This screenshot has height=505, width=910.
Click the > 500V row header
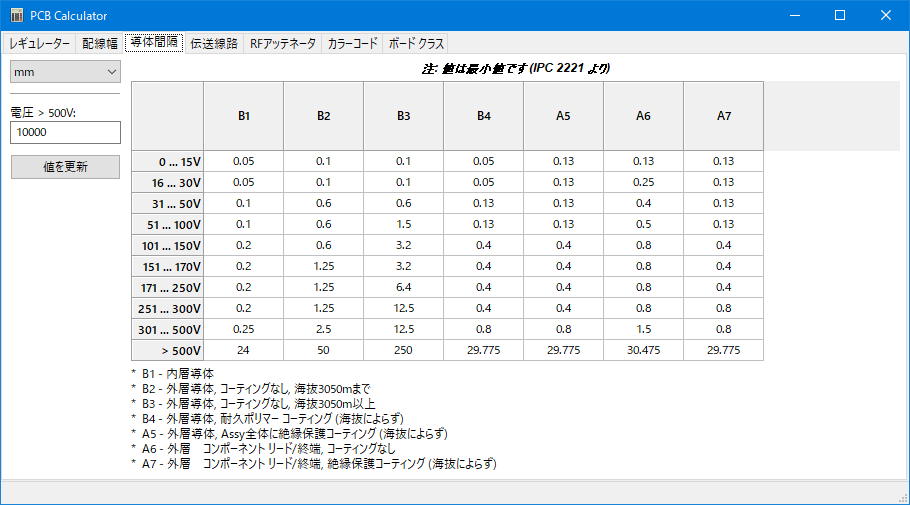pyautogui.click(x=167, y=350)
